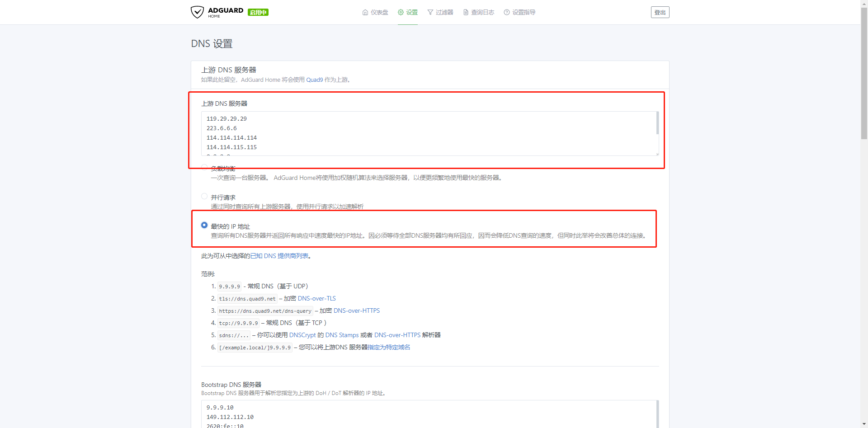Screen dimensions: 868x428
Task: Click the green 启用中 status badge
Action: pyautogui.click(x=258, y=13)
